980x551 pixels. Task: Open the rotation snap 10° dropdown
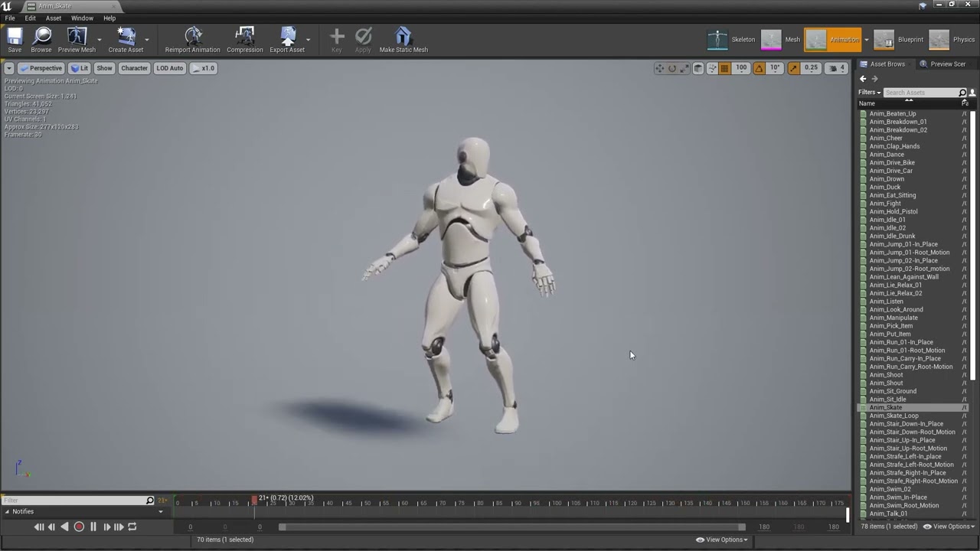point(776,68)
